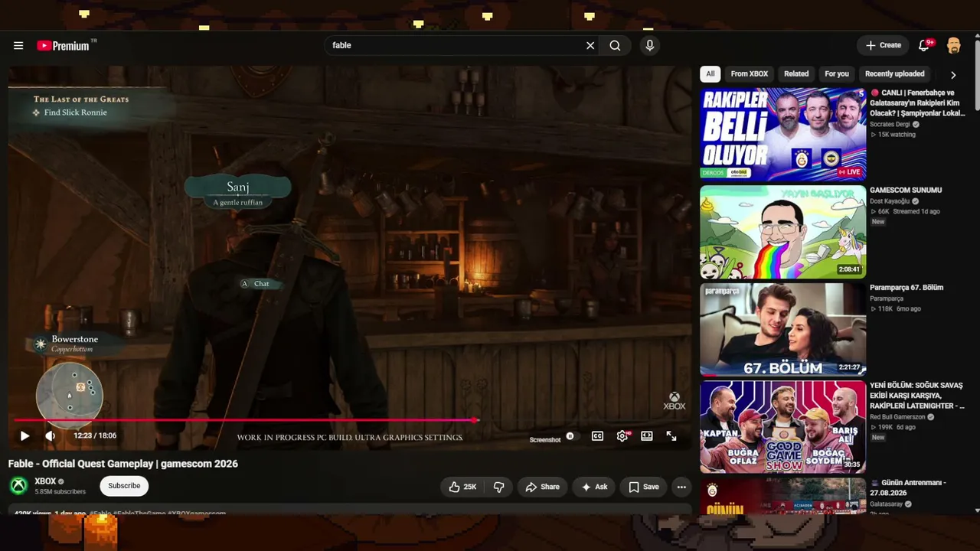Dislike the Fable video

499,487
